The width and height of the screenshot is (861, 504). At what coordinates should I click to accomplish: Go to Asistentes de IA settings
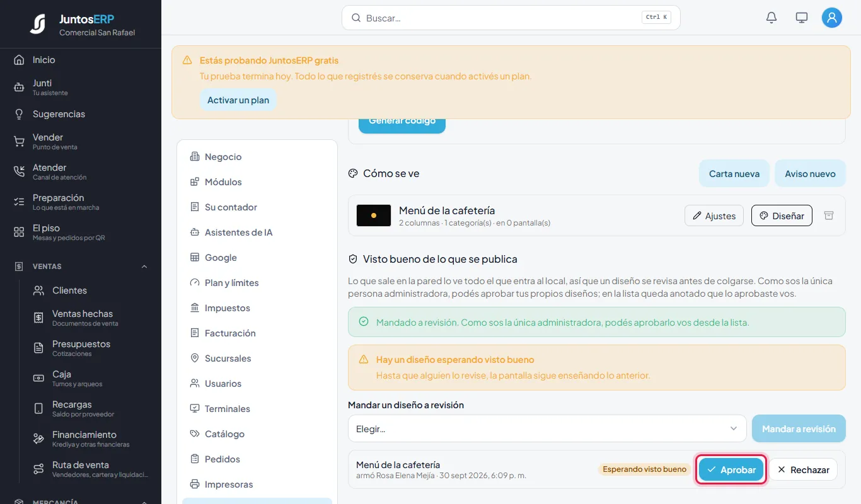click(x=257, y=232)
